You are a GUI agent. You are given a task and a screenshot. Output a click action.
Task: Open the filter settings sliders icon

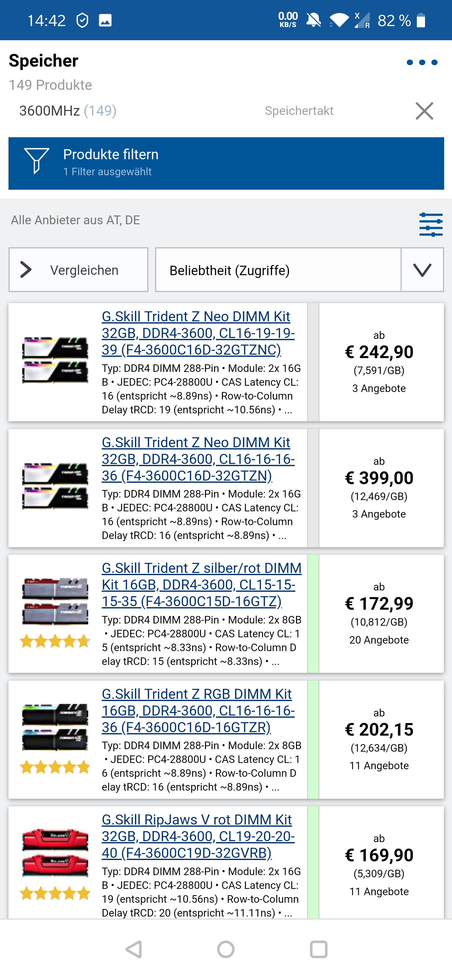(431, 225)
